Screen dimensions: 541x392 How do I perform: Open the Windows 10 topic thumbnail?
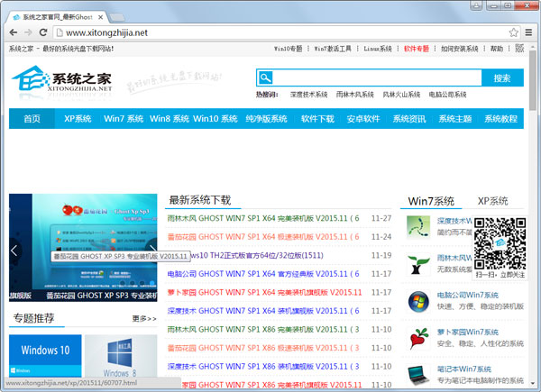45,356
